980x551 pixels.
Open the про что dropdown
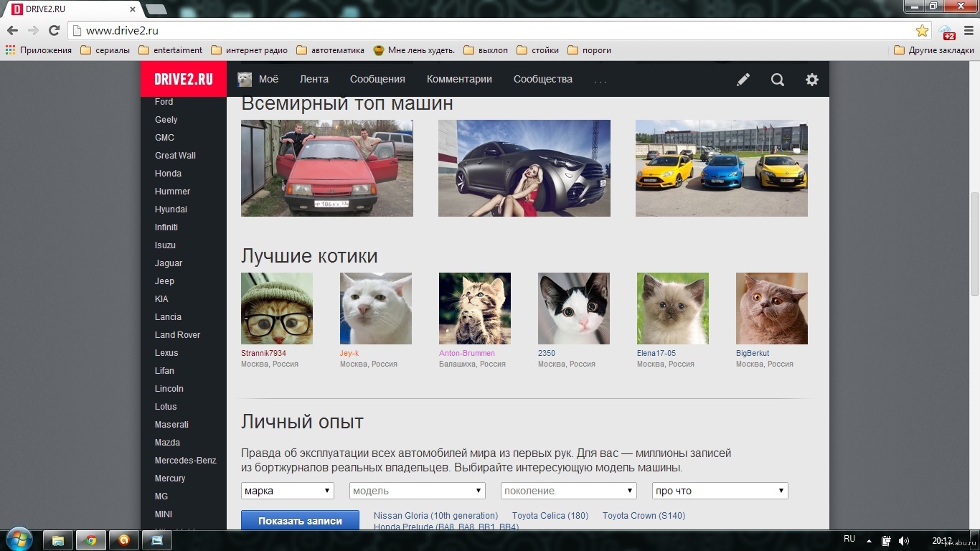[x=720, y=491]
